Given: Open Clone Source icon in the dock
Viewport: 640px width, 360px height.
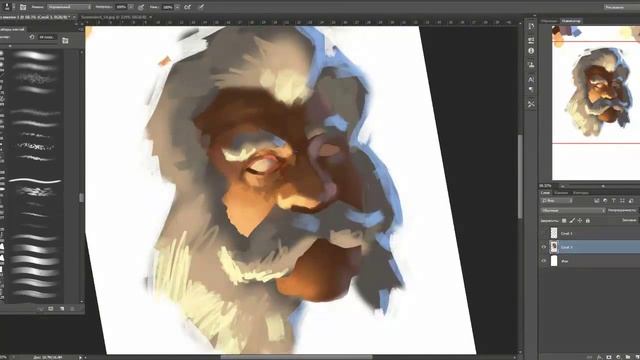Looking at the screenshot, I should tap(531, 65).
